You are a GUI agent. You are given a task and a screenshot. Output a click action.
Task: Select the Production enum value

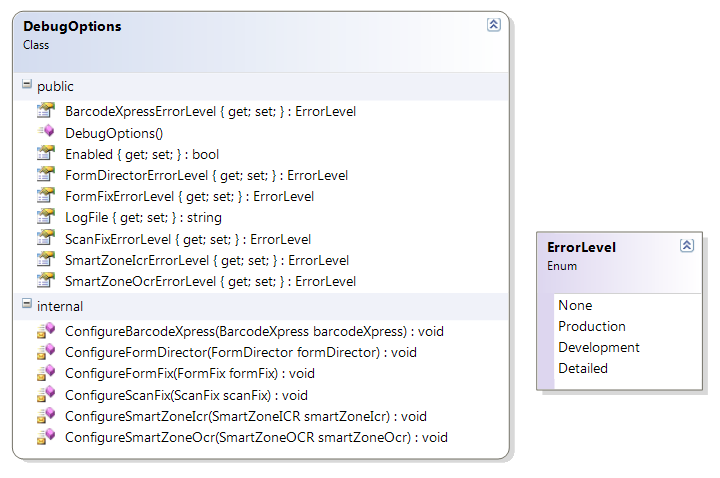coord(592,326)
